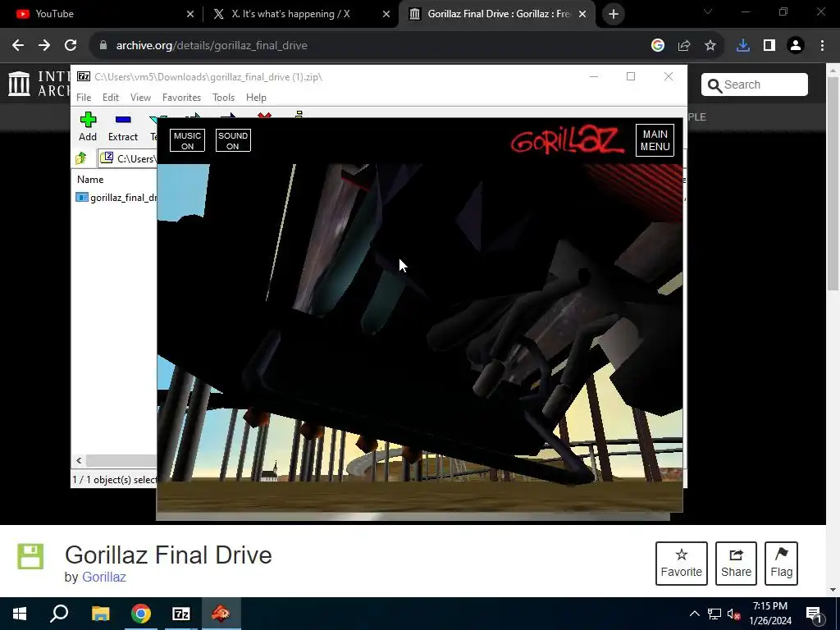Show hidden system tray icons
The height and width of the screenshot is (630, 840).
coord(694,614)
